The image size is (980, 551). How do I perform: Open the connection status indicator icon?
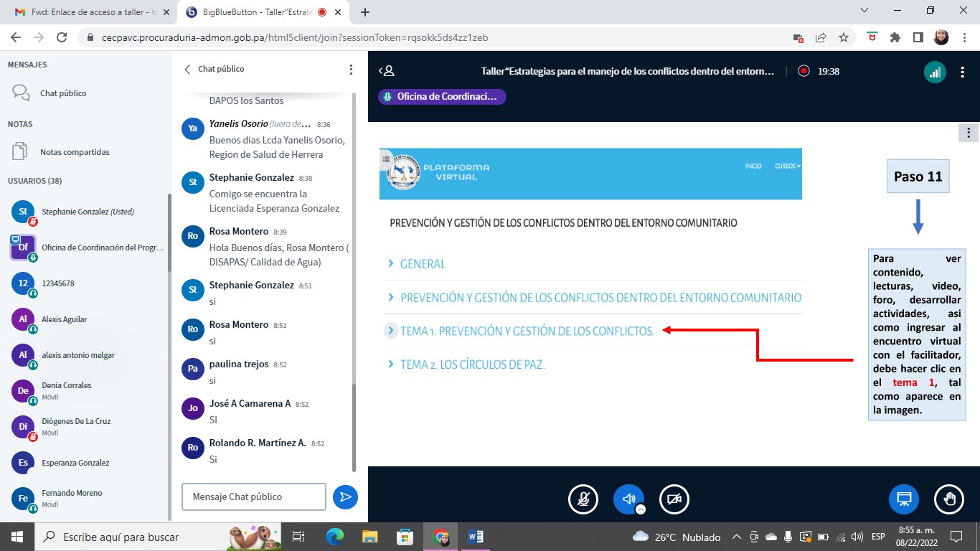[934, 72]
